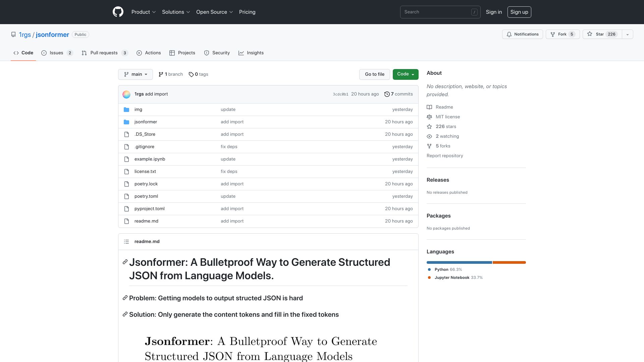Open the example.ipynb file
Screen dimensions: 644x362
click(150, 159)
